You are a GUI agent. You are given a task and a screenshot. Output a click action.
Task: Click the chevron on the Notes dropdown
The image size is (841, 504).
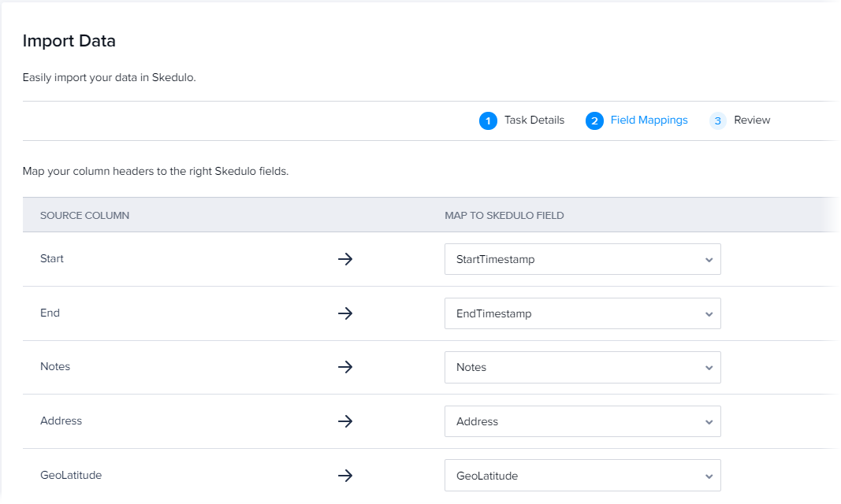pyautogui.click(x=708, y=367)
